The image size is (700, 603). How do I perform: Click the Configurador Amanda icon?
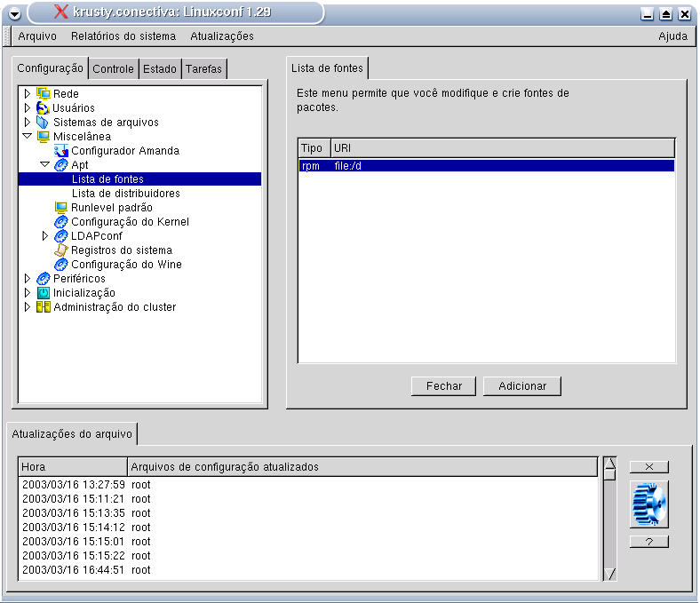[x=61, y=150]
